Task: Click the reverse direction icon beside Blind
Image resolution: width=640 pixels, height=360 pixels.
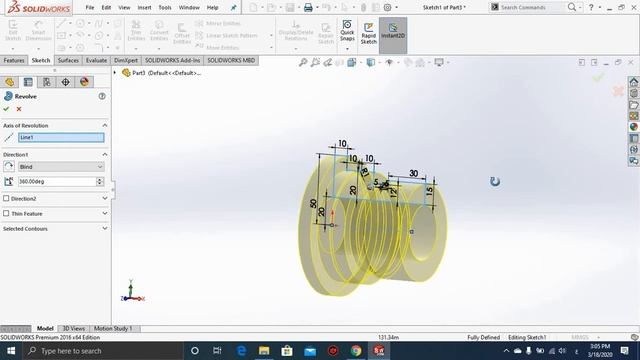Action: click(x=9, y=167)
